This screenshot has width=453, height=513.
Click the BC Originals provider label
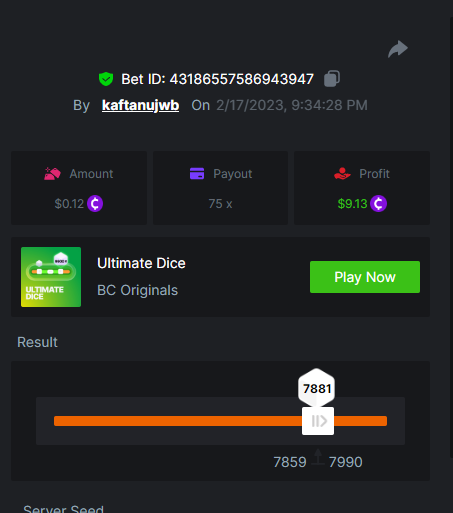tap(137, 290)
